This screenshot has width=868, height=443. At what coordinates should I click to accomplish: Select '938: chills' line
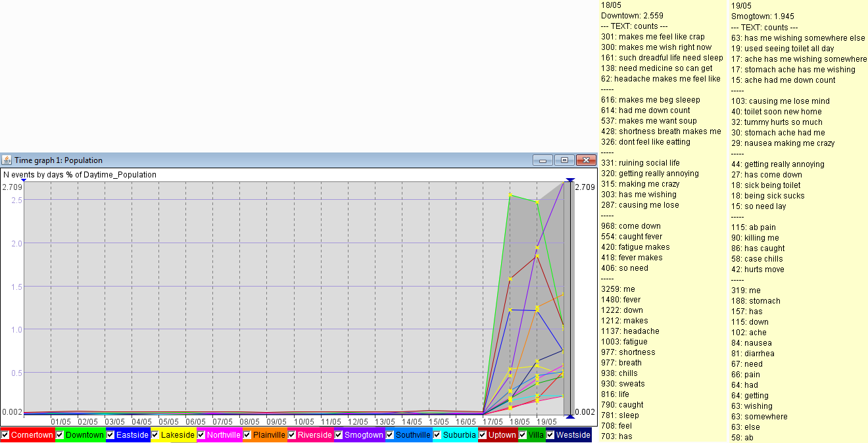click(x=621, y=373)
